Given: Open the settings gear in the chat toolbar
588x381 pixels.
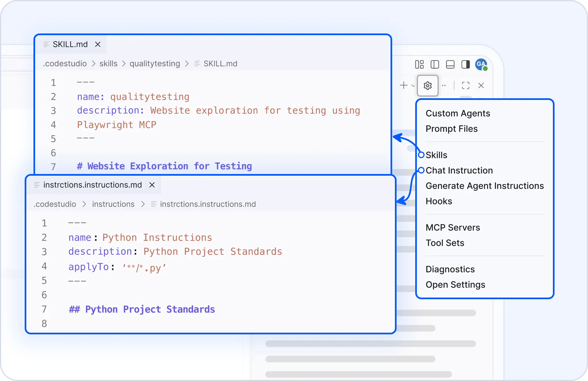Looking at the screenshot, I should tap(427, 85).
